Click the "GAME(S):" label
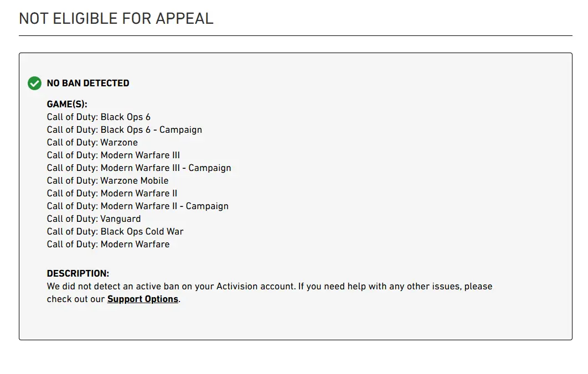 67,104
